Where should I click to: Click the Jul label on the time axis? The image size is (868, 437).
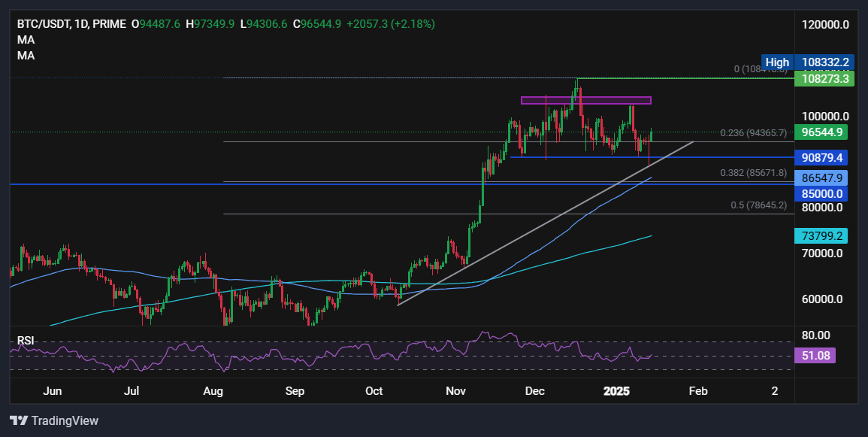[x=132, y=391]
